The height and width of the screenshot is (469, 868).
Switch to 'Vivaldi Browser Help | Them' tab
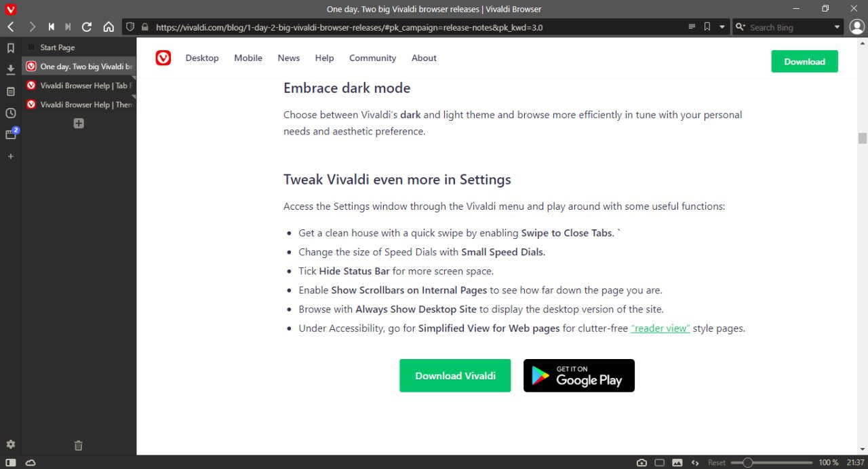point(79,105)
